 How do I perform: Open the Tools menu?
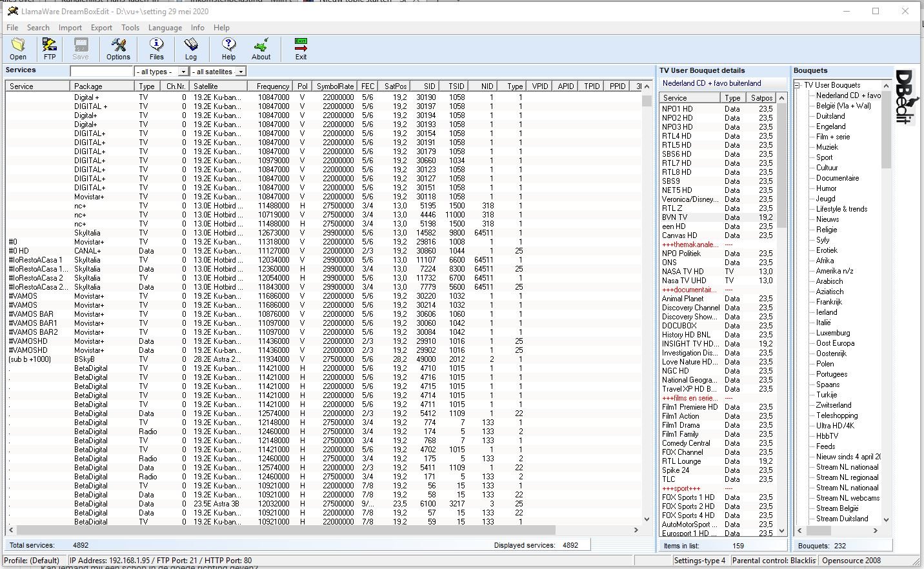(x=130, y=28)
